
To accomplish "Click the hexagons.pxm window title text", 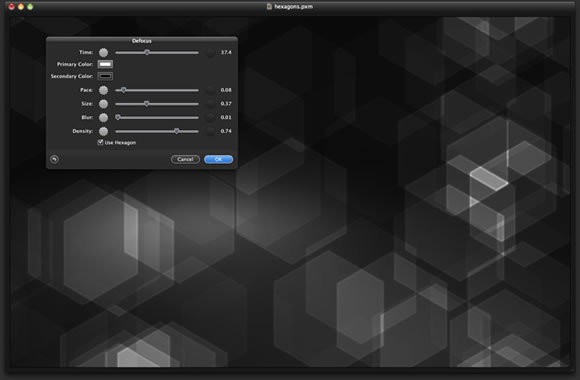I will [x=294, y=6].
